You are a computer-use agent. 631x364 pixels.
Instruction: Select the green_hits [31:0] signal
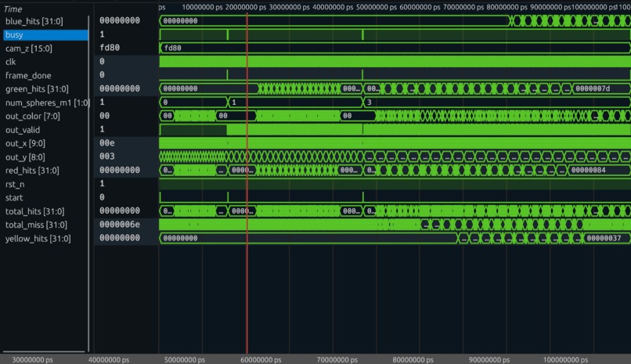click(37, 89)
